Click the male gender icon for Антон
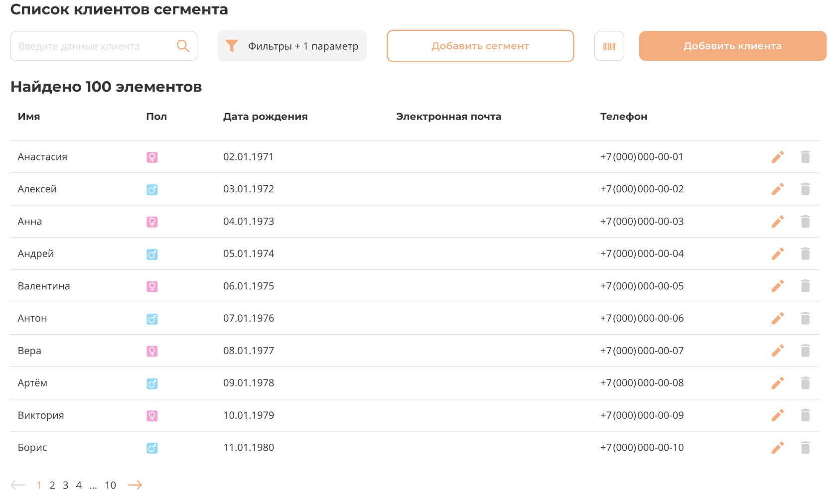837x504 pixels. [152, 319]
